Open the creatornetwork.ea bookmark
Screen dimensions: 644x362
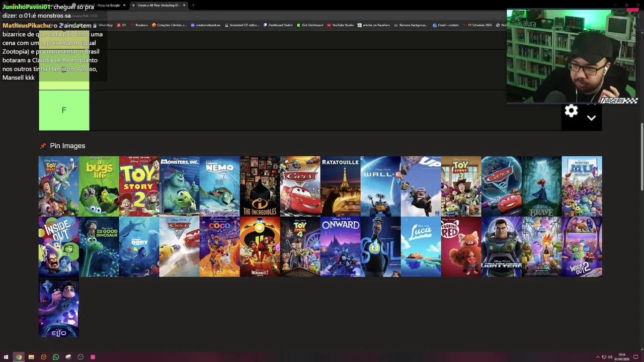(206, 25)
